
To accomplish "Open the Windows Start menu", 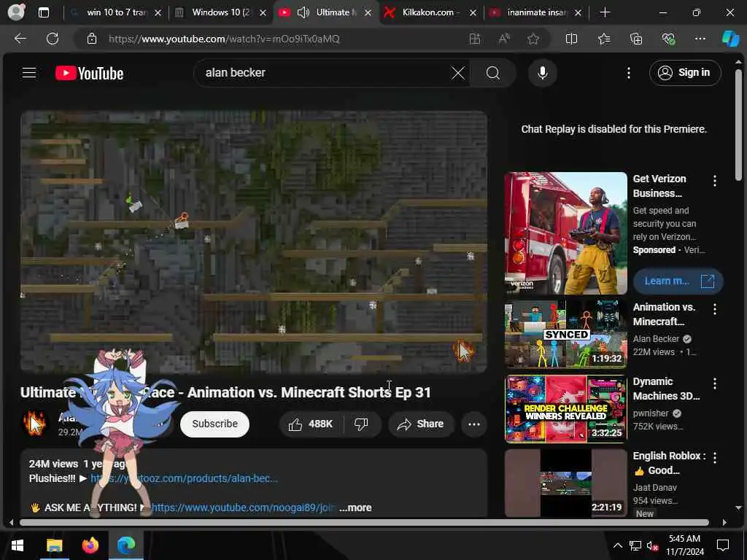I will pos(18,545).
